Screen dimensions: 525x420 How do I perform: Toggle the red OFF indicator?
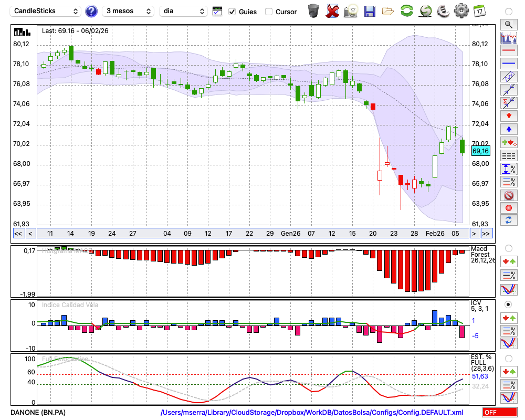pos(499,413)
